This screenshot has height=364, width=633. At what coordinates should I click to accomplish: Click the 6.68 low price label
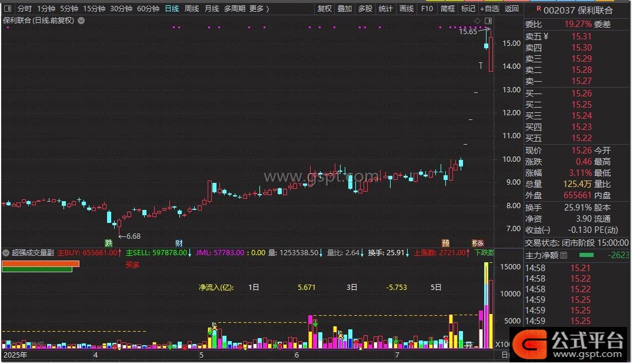134,236
